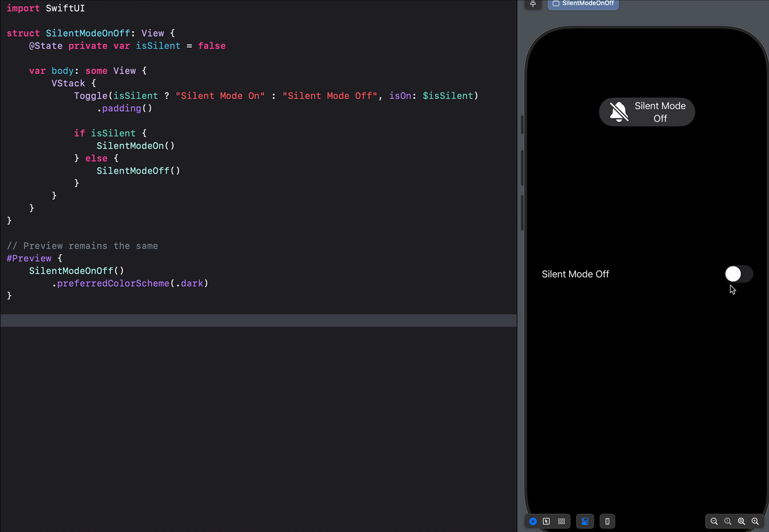769x532 pixels.
Task: Click 'VStack' keyword in code
Action: 68,84
